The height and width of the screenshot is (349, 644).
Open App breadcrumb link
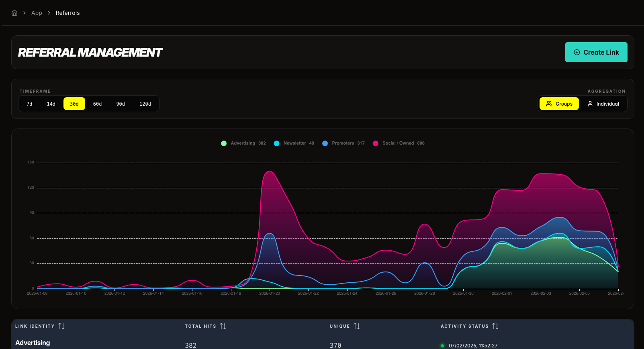[x=37, y=13]
